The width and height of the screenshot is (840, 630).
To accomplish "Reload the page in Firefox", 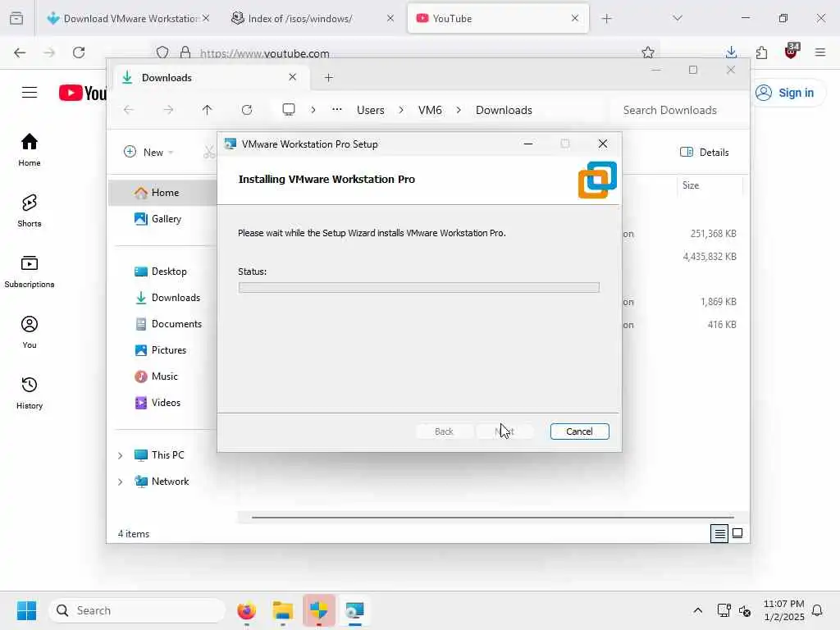I will coord(79,52).
